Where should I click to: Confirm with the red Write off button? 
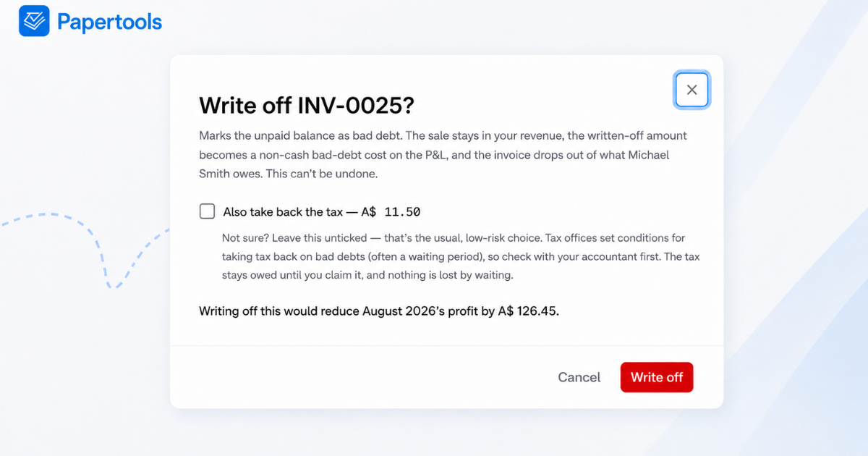coord(657,377)
